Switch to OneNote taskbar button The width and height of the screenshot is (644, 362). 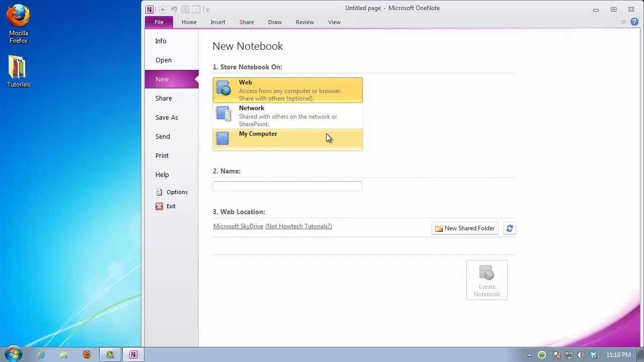point(133,354)
